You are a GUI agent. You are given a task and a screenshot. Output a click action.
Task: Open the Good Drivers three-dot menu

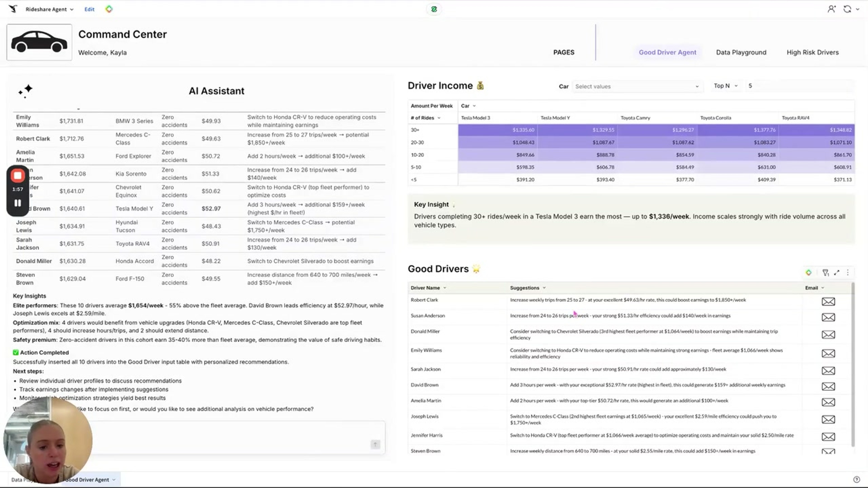(848, 273)
